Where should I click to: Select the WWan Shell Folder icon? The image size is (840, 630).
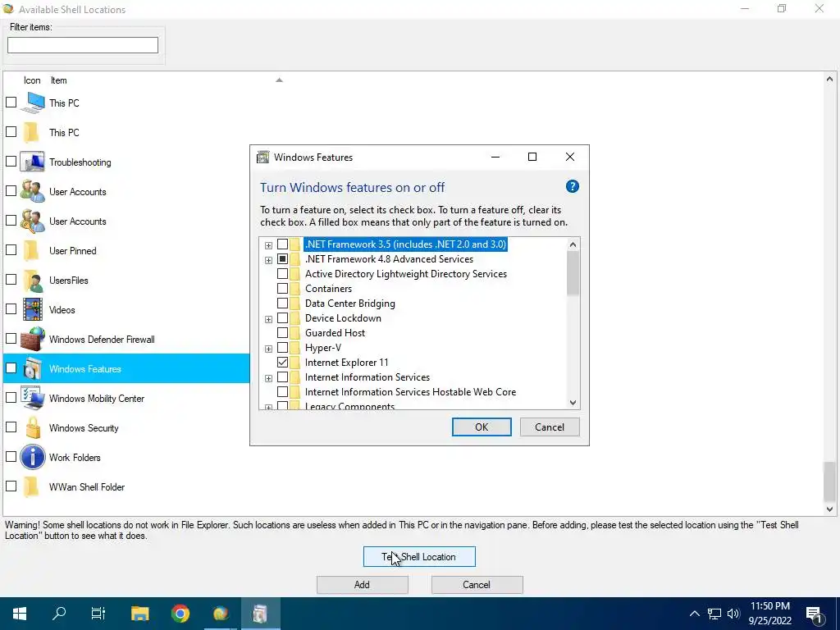[x=31, y=486]
